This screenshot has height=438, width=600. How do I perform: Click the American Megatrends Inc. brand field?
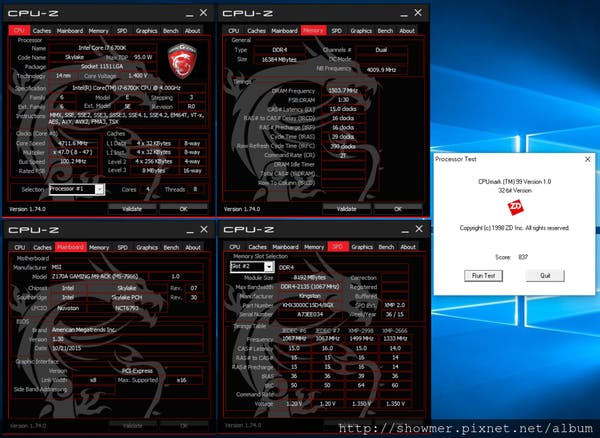coord(127,330)
